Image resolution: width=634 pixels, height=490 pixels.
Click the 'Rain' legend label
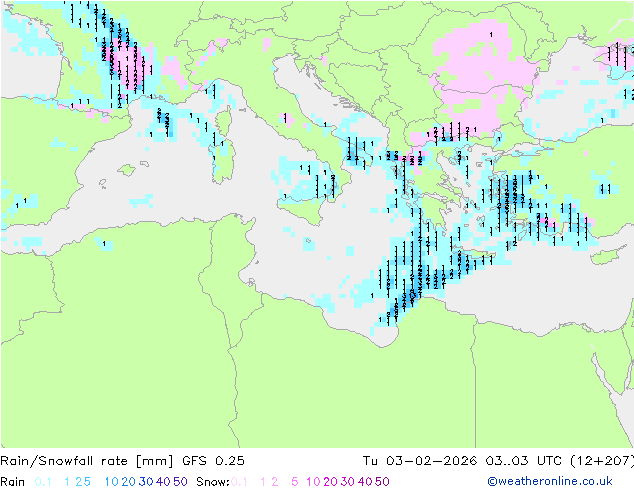tap(13, 482)
